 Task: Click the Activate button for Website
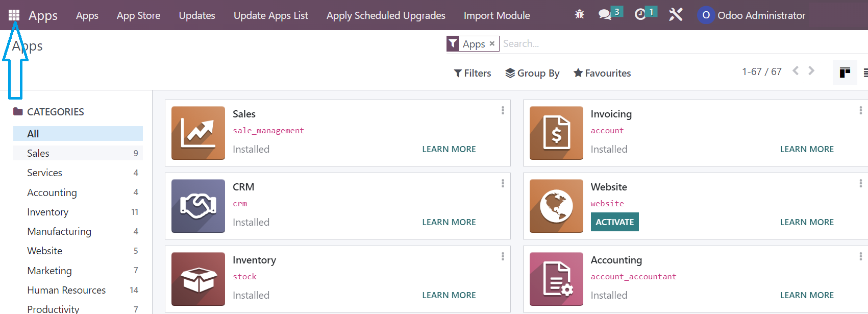point(614,222)
